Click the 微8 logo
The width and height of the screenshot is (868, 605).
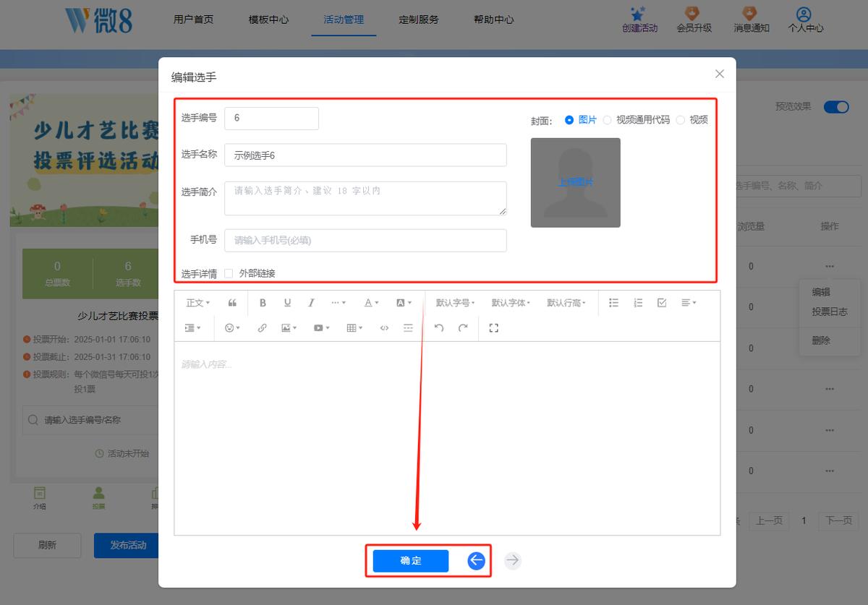coord(98,20)
